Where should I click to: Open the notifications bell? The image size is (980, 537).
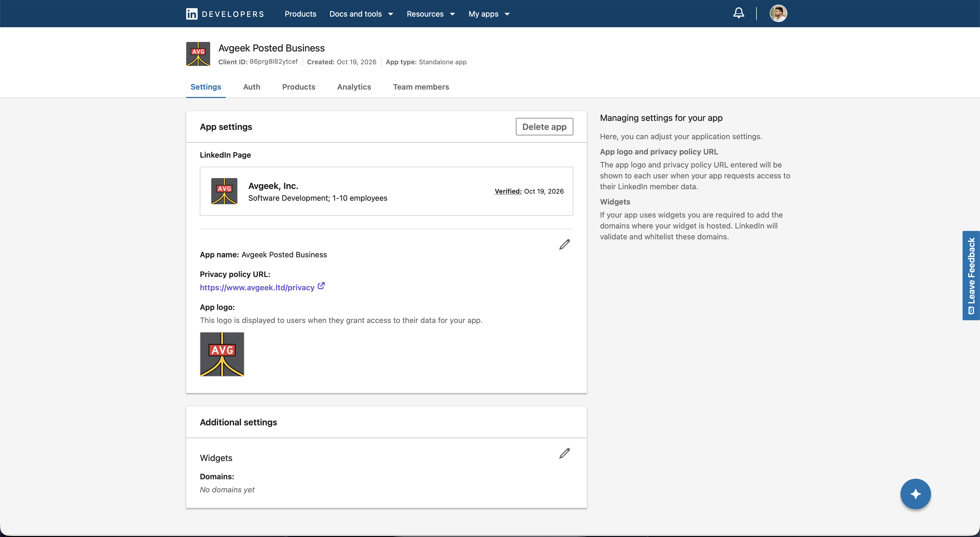pos(739,13)
